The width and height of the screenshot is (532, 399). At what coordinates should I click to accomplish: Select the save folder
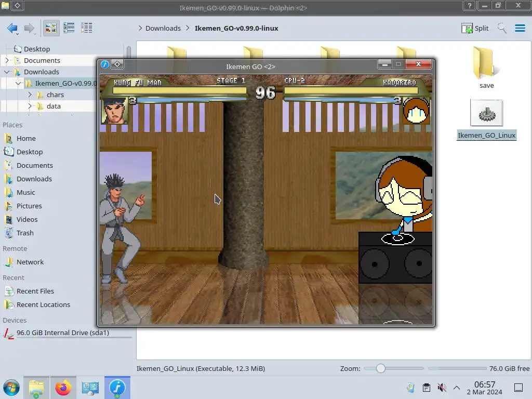[486, 68]
